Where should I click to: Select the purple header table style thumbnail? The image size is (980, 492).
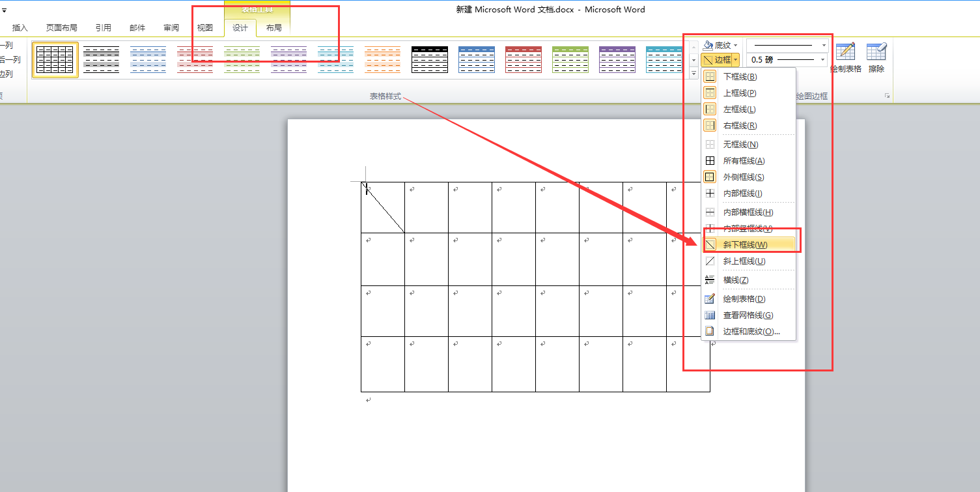point(617,60)
